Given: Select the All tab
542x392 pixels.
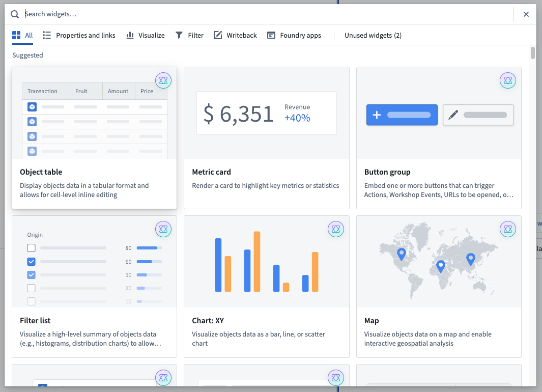Looking at the screenshot, I should click(x=22, y=35).
